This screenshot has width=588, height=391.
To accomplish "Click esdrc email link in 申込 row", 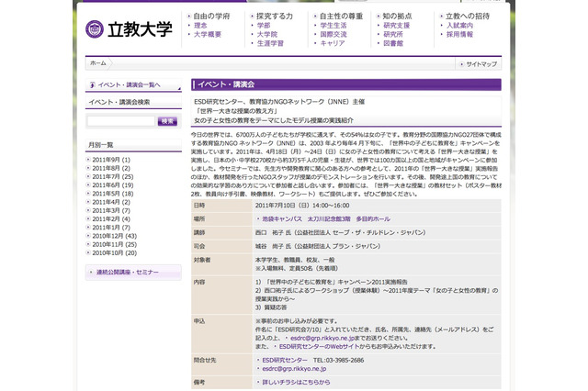I will point(322,338).
